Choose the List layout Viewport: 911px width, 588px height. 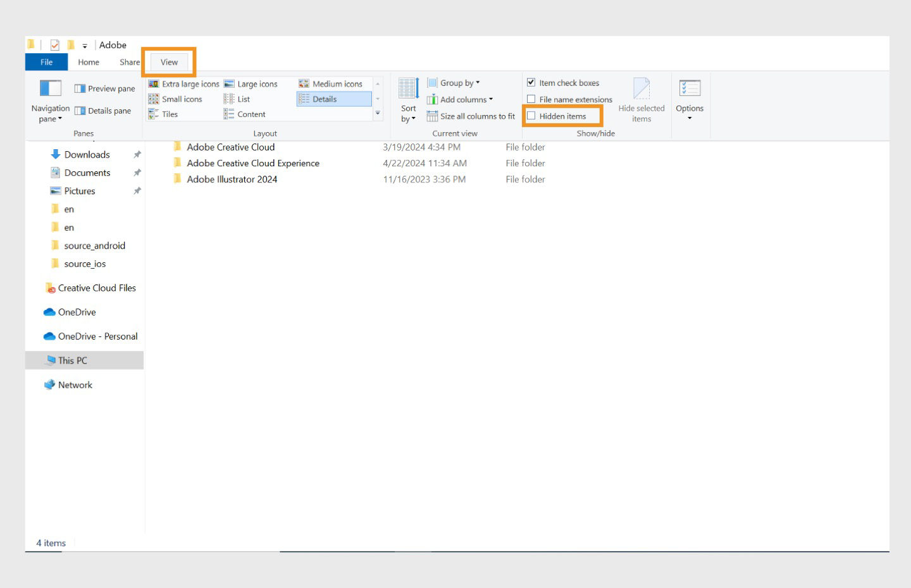pyautogui.click(x=243, y=99)
